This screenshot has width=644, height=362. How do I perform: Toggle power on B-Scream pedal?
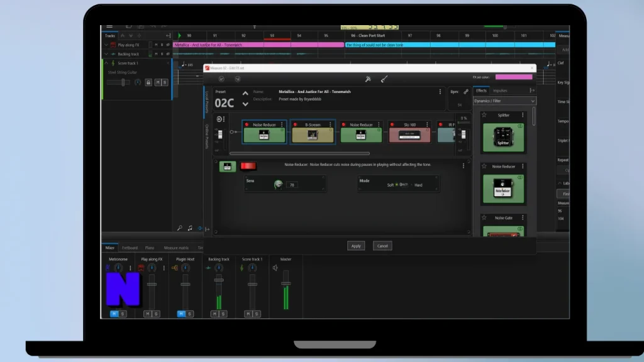pos(296,124)
